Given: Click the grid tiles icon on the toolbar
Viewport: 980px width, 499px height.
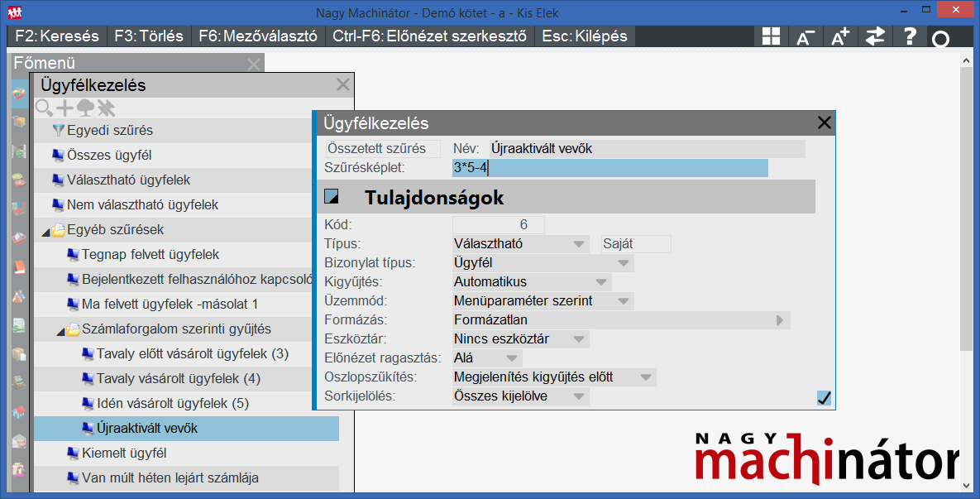Looking at the screenshot, I should pos(770,36).
